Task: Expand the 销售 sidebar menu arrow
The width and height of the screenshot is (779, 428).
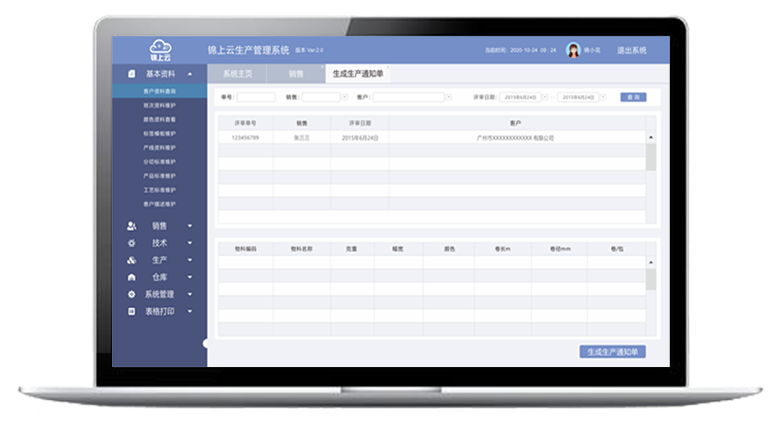Action: (190, 226)
